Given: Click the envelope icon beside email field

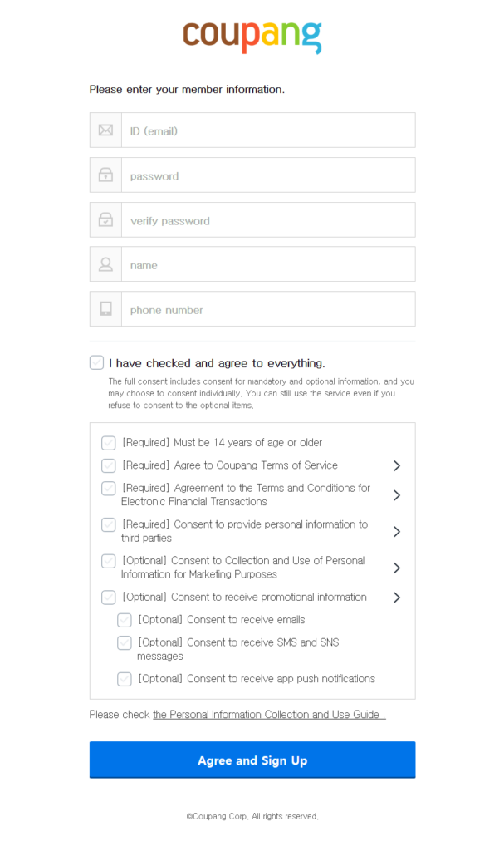Looking at the screenshot, I should pyautogui.click(x=105, y=130).
